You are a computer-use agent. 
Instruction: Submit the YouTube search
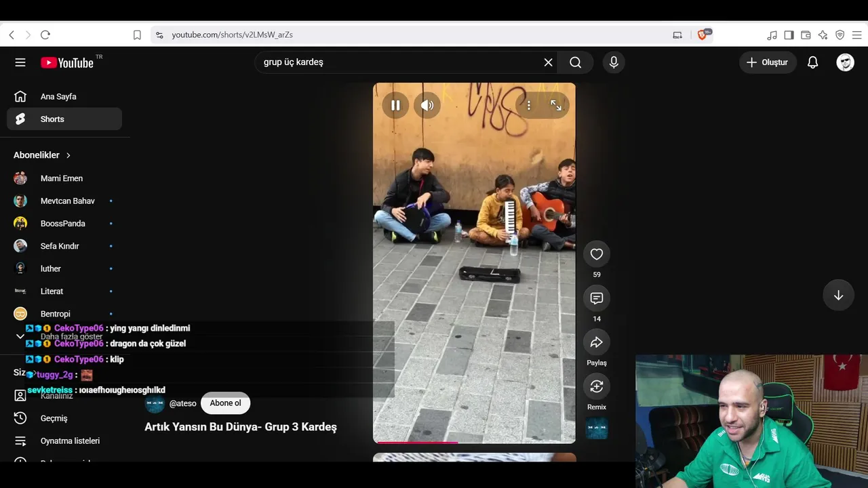(576, 62)
